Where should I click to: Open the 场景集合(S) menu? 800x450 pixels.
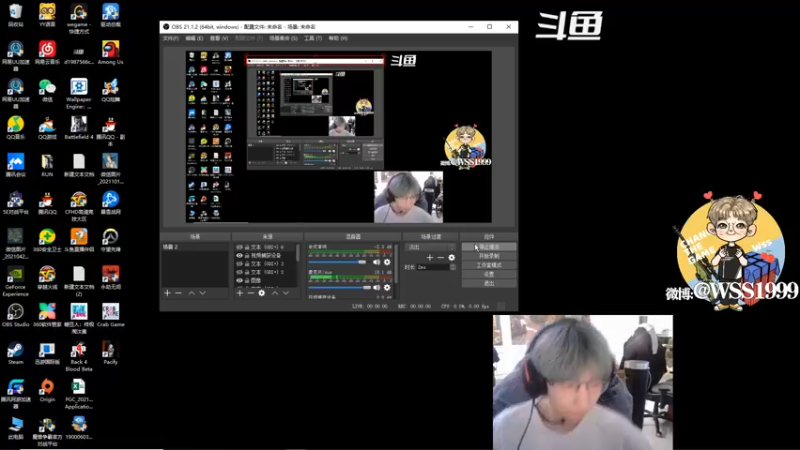point(283,38)
